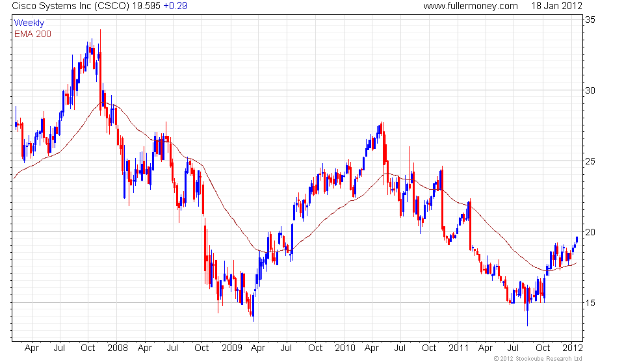Select the 2008 marker on time axis
Viewport: 637px width, 364px height.
tap(118, 348)
